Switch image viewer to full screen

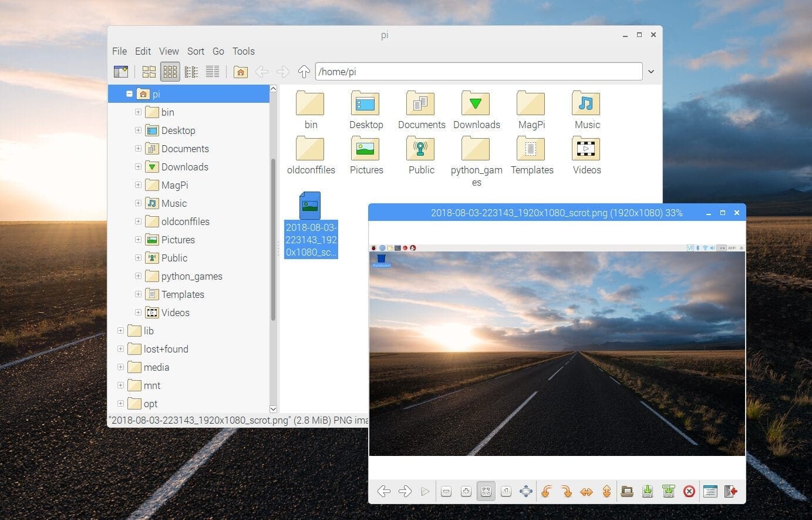[526, 491]
